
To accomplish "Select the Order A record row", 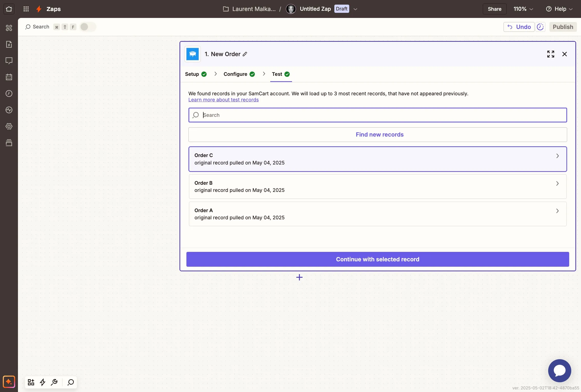I will tap(377, 214).
